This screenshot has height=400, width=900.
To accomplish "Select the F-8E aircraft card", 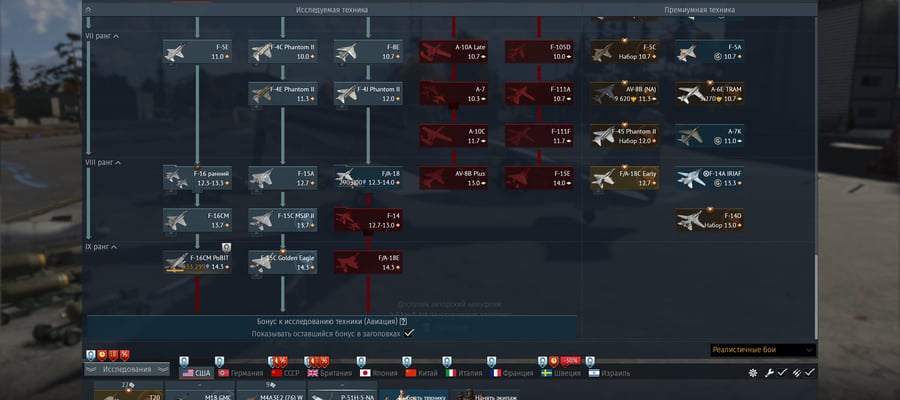I will (368, 52).
